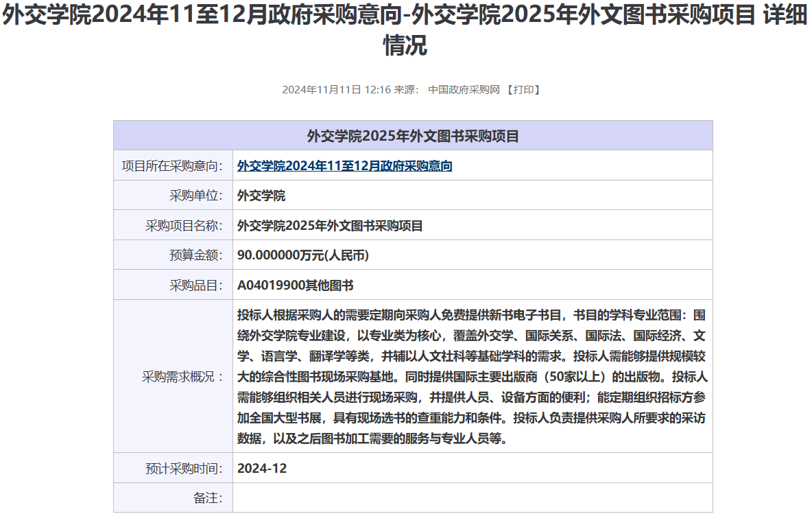Image resolution: width=812 pixels, height=514 pixels.
Task: Select the 外交学院 value in 采购单位 row
Action: 261,196
